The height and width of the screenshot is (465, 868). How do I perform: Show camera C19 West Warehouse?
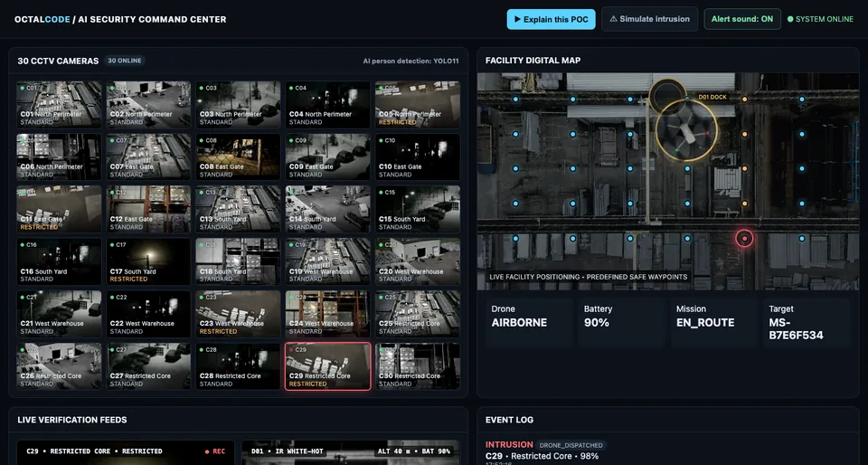click(328, 261)
